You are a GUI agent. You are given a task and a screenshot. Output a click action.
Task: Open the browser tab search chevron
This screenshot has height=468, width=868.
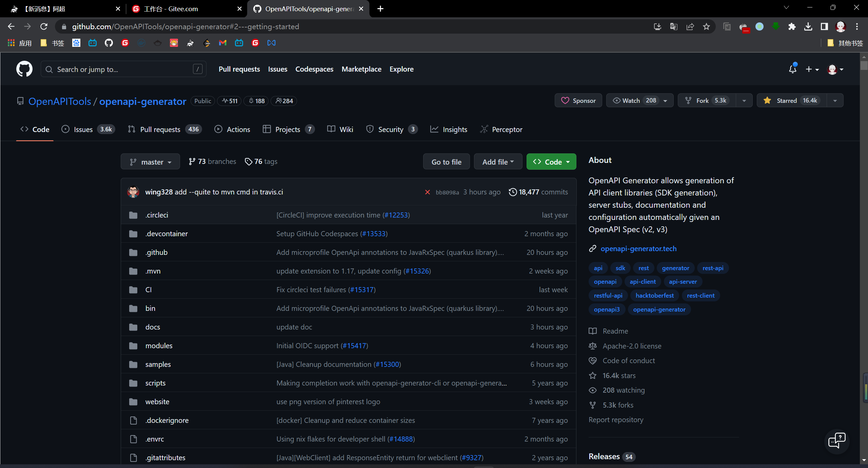click(786, 7)
